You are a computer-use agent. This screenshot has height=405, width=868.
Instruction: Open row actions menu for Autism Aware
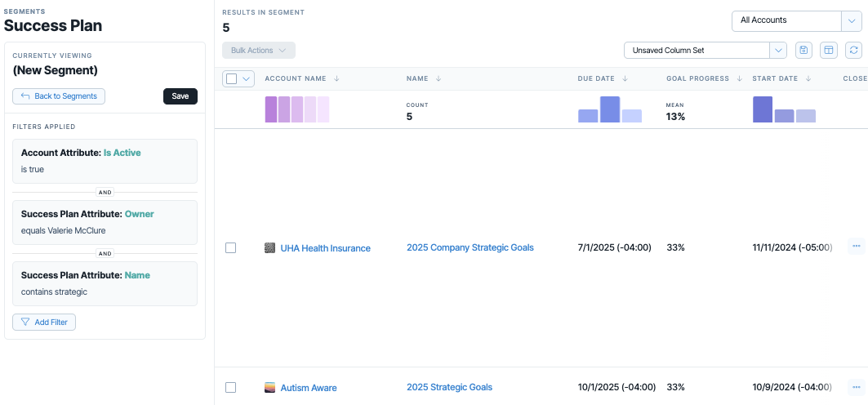pyautogui.click(x=857, y=387)
